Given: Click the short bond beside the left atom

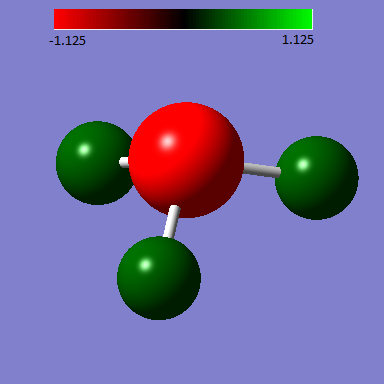Looking at the screenshot, I should pyautogui.click(x=124, y=162).
